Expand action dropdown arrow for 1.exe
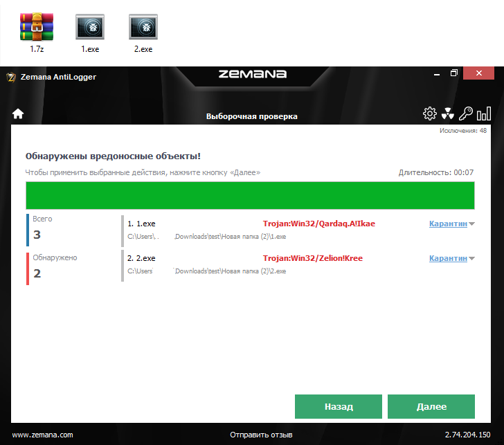 click(471, 224)
